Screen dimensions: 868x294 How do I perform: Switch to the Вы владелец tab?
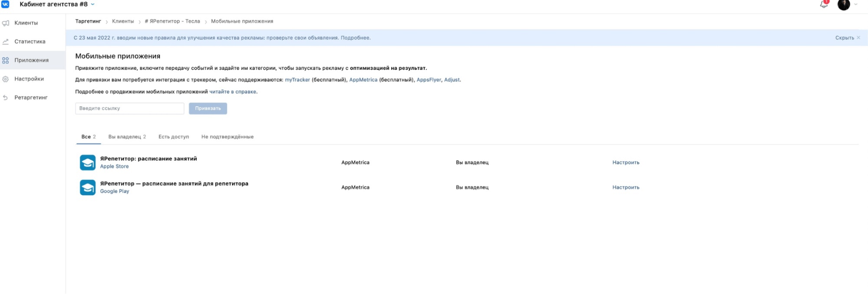(127, 137)
